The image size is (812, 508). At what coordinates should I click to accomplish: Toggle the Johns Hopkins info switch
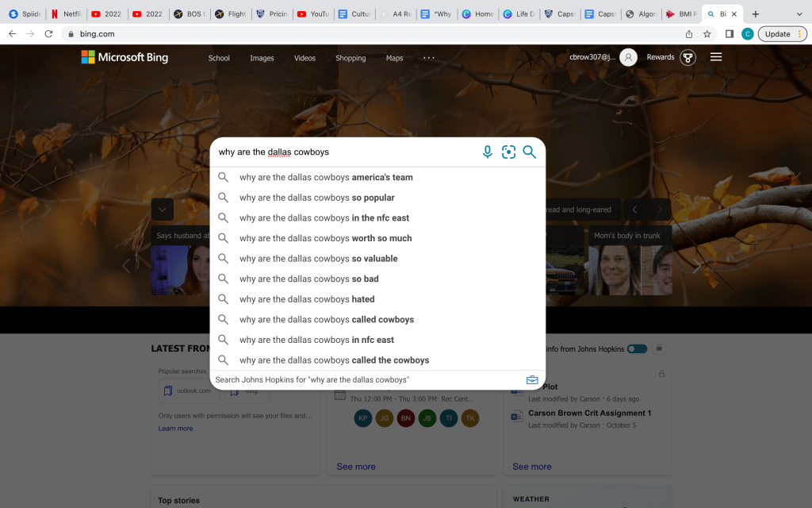[x=637, y=348]
